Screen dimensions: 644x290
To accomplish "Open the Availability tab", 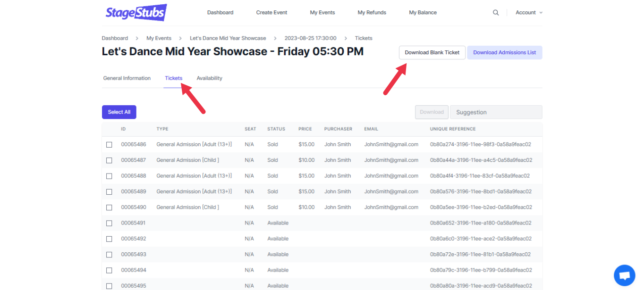I will 209,78.
